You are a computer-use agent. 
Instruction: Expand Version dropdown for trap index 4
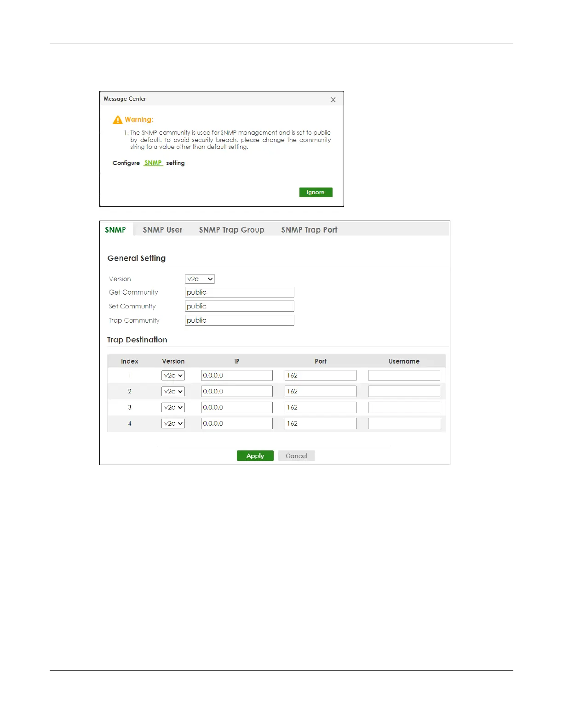click(x=173, y=423)
